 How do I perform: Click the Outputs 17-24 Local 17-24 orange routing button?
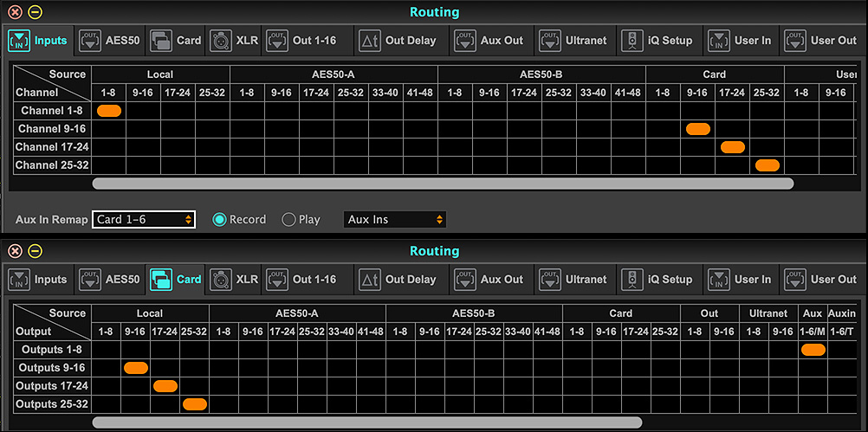(165, 386)
